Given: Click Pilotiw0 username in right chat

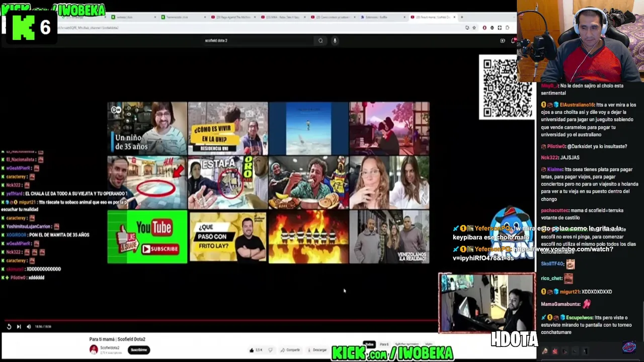Looking at the screenshot, I should [x=556, y=146].
